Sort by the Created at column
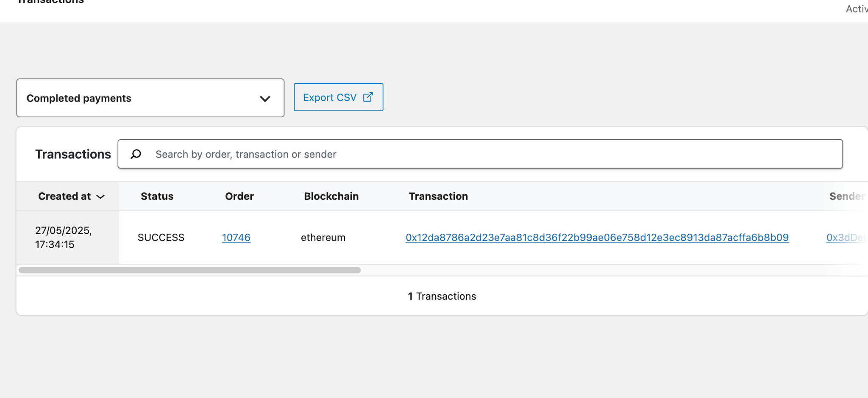This screenshot has width=868, height=398. (64, 196)
